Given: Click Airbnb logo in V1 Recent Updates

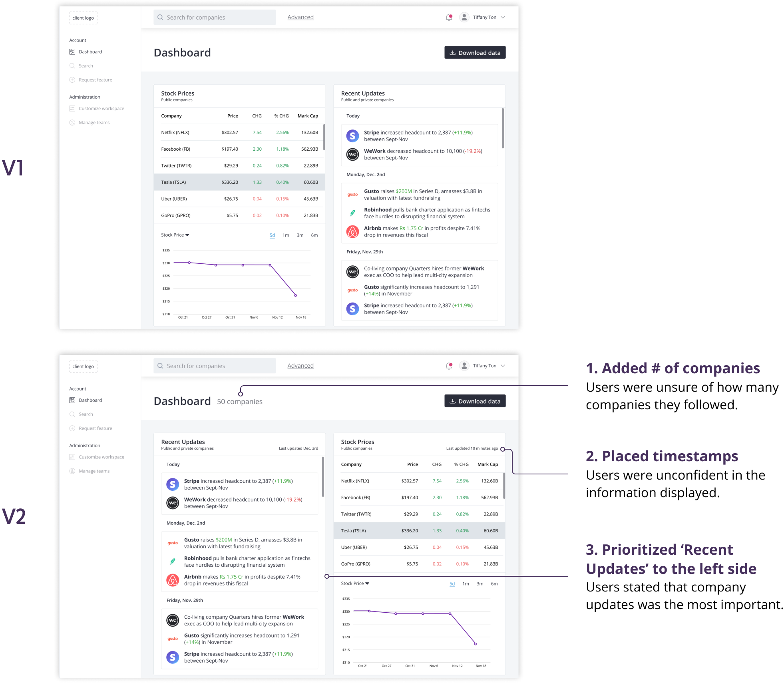Looking at the screenshot, I should point(352,231).
